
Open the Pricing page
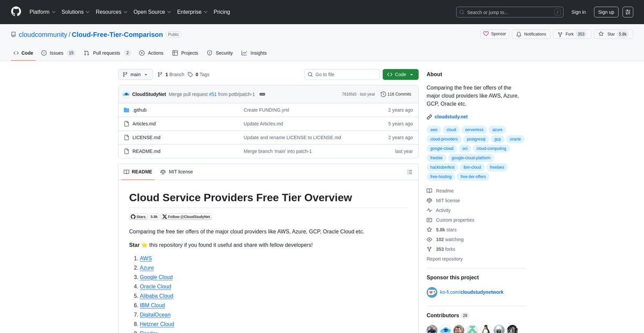[222, 12]
